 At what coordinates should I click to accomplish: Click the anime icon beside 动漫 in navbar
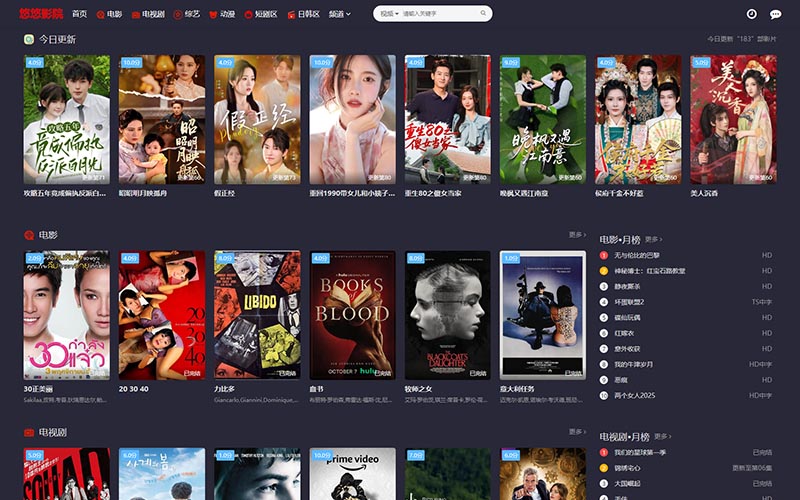pyautogui.click(x=213, y=15)
